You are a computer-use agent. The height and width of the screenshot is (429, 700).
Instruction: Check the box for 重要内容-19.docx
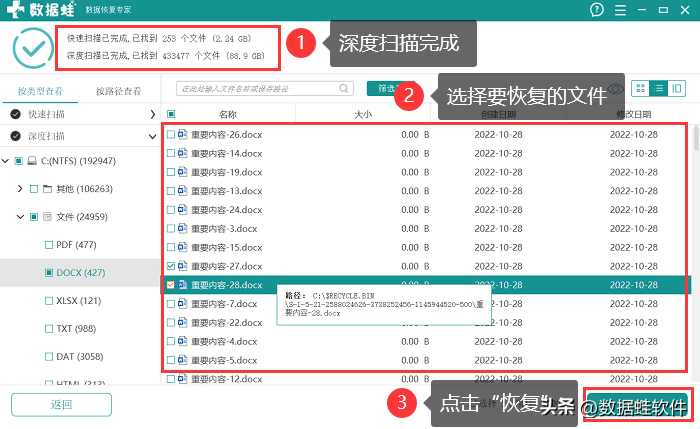171,172
